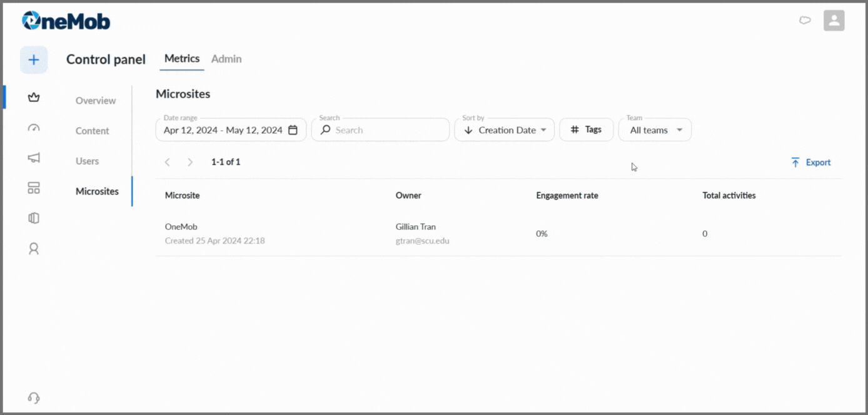
Task: Click the Export link
Action: coord(811,163)
